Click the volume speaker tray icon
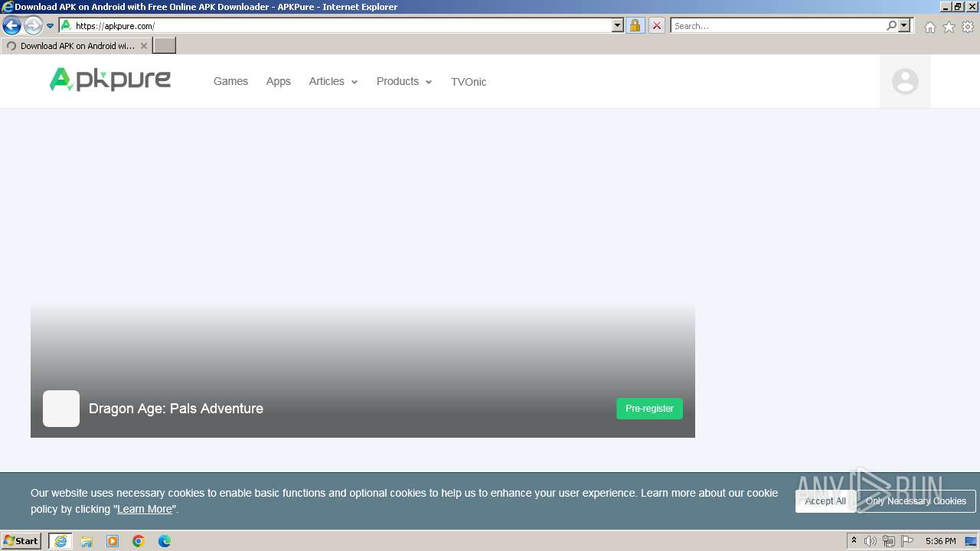This screenshot has width=980, height=551. (x=871, y=541)
